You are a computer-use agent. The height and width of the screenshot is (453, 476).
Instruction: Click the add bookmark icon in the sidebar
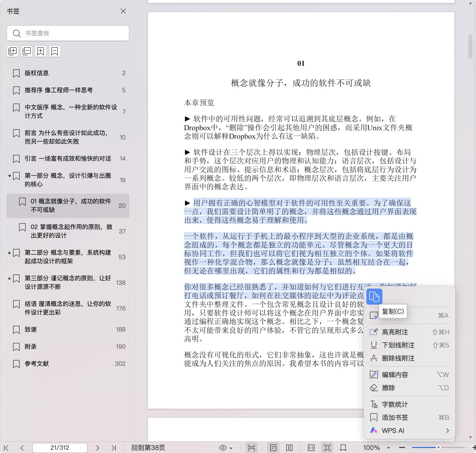(41, 51)
